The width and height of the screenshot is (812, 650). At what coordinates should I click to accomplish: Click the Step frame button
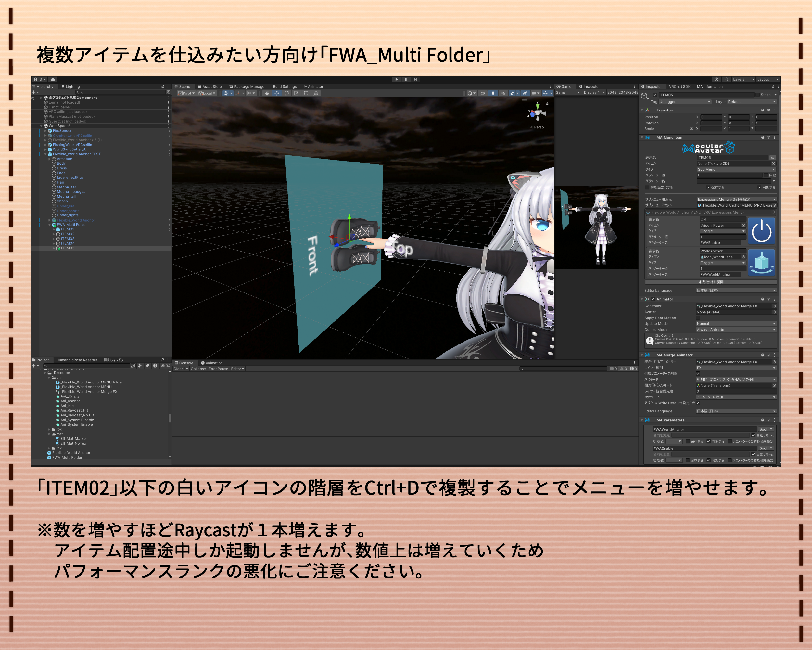pos(415,79)
